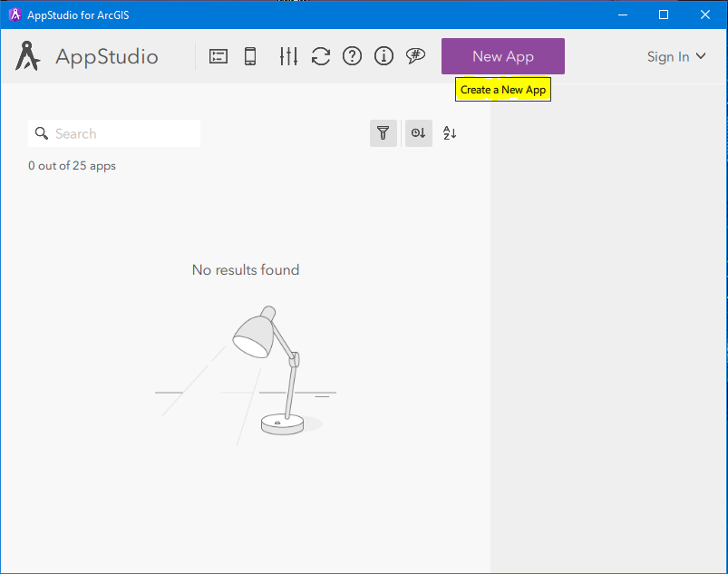
Task: Open the feedback speech bubble icon
Action: 415,56
